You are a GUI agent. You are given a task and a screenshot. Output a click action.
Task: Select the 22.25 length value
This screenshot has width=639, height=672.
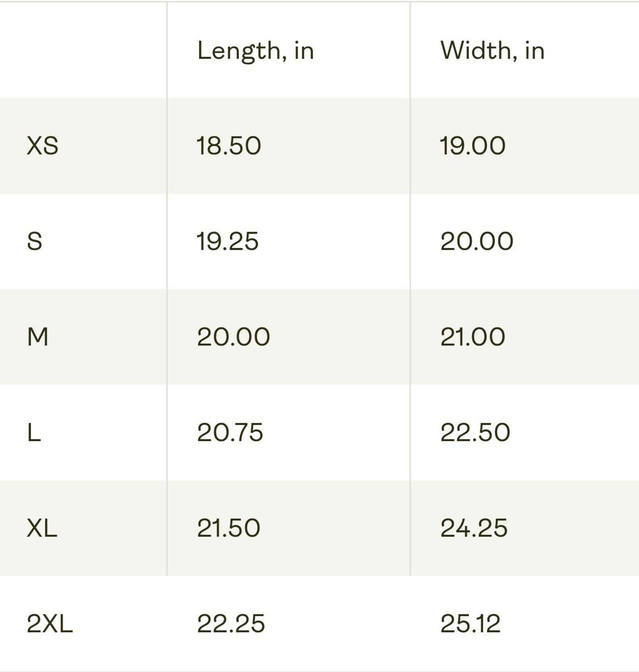(231, 623)
